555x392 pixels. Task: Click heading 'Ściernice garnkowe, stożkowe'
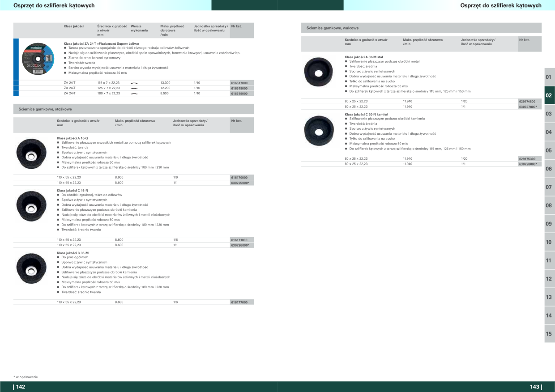click(45, 109)
